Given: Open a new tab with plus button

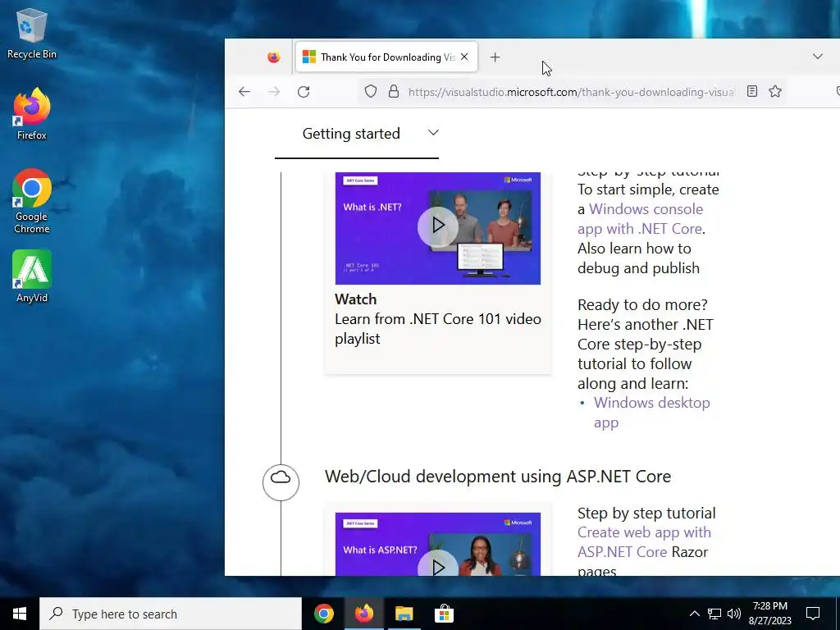Looking at the screenshot, I should [495, 57].
